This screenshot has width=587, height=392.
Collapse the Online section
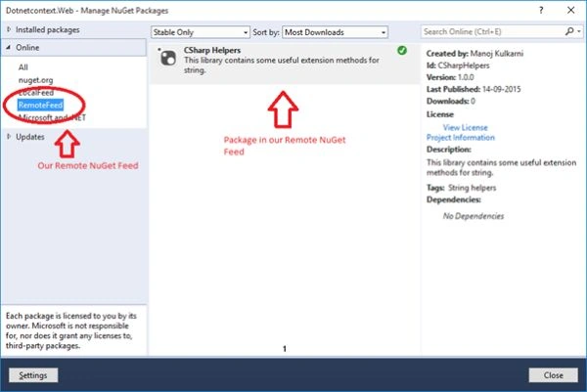coord(8,48)
